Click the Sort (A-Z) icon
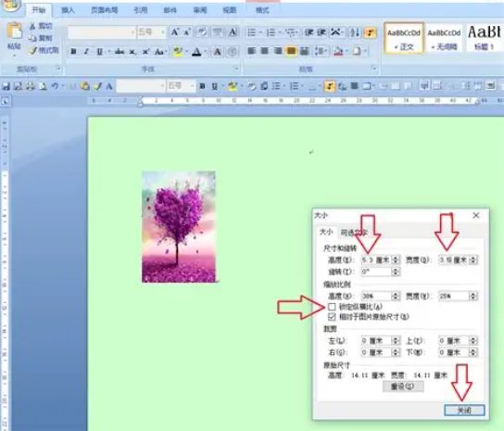504x431 pixels. 355,32
